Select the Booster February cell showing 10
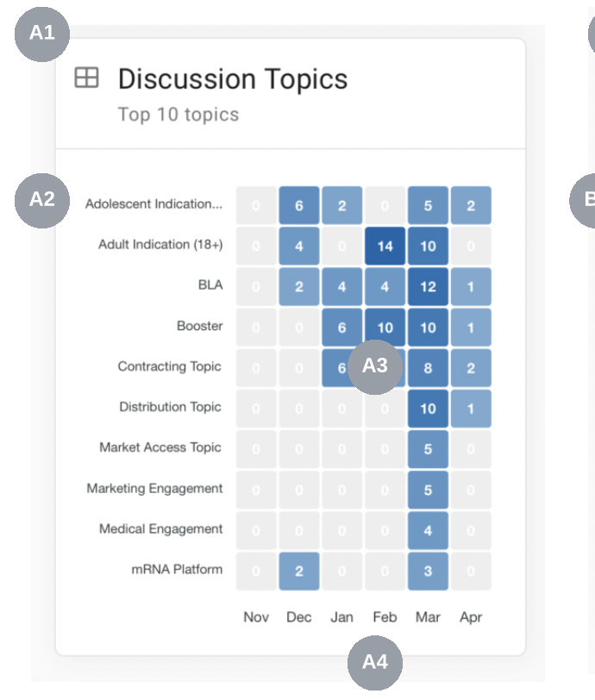This screenshot has height=700, width=595. point(385,328)
